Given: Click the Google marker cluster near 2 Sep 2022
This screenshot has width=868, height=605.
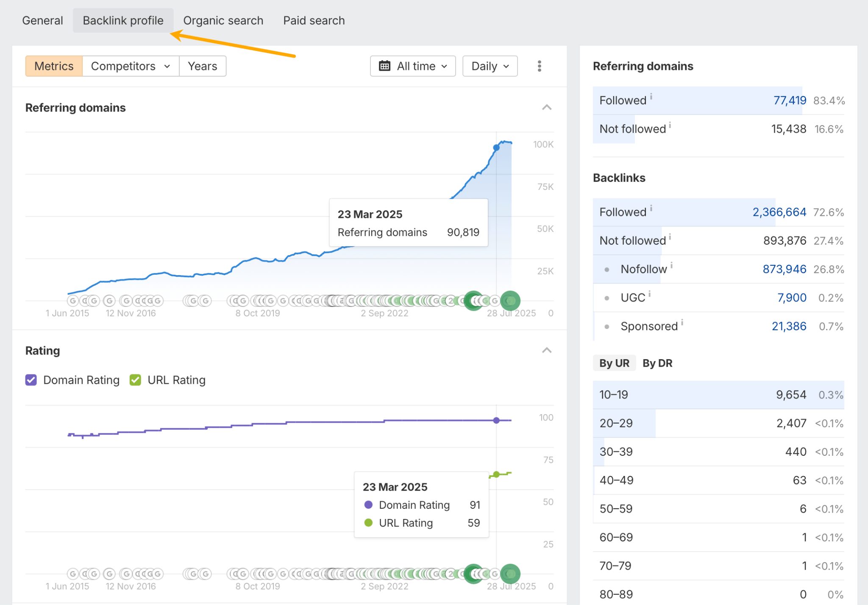Looking at the screenshot, I should point(385,300).
